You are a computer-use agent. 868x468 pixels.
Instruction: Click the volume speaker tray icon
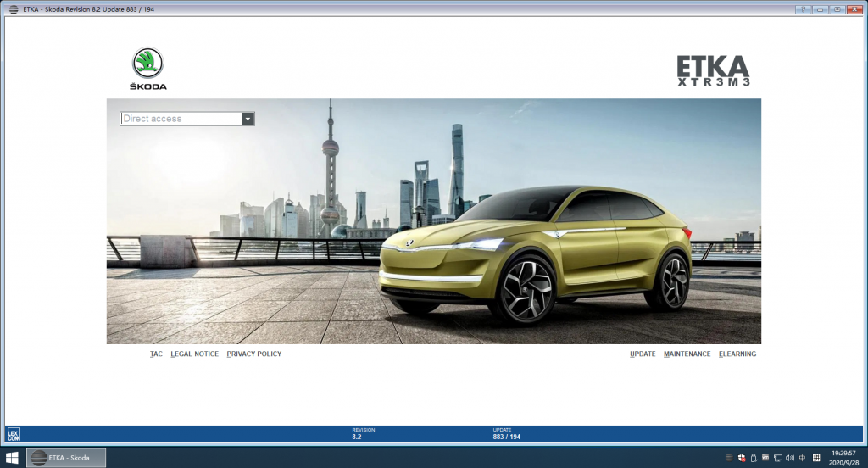click(790, 458)
